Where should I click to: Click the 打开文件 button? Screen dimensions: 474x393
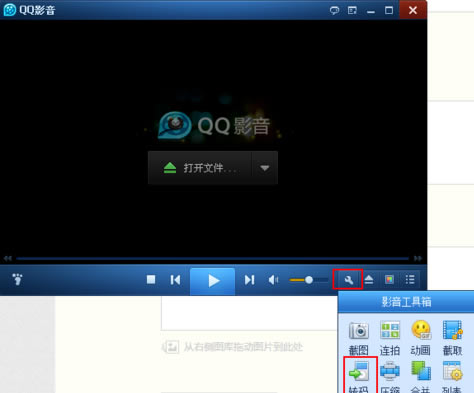[200, 168]
